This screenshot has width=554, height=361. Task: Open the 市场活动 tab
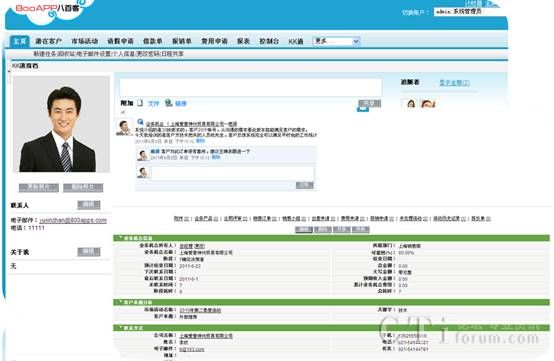85,41
